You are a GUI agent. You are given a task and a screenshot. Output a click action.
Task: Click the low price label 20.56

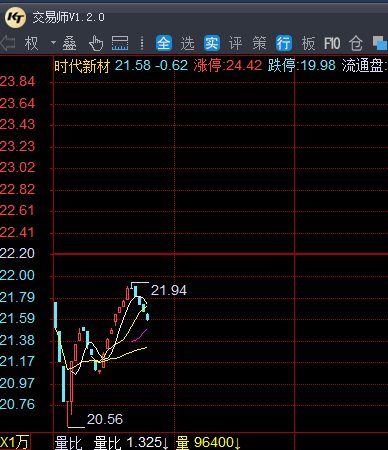105,419
